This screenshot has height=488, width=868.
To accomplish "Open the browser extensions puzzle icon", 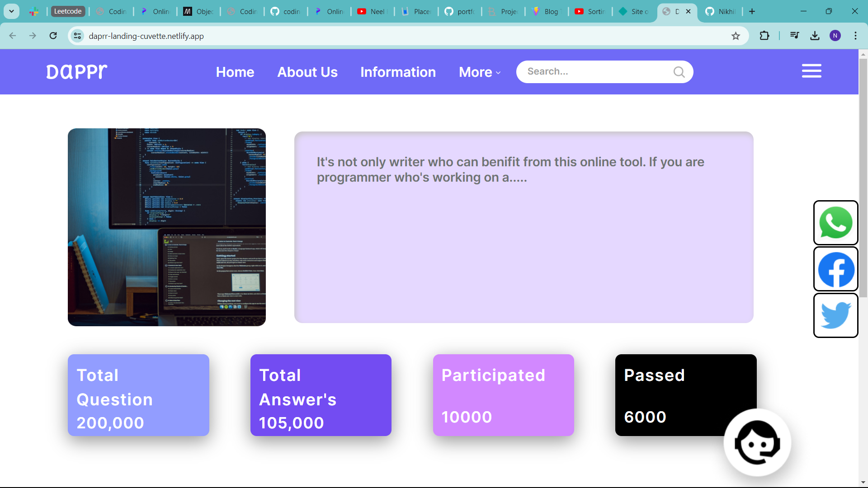I will 764,36.
